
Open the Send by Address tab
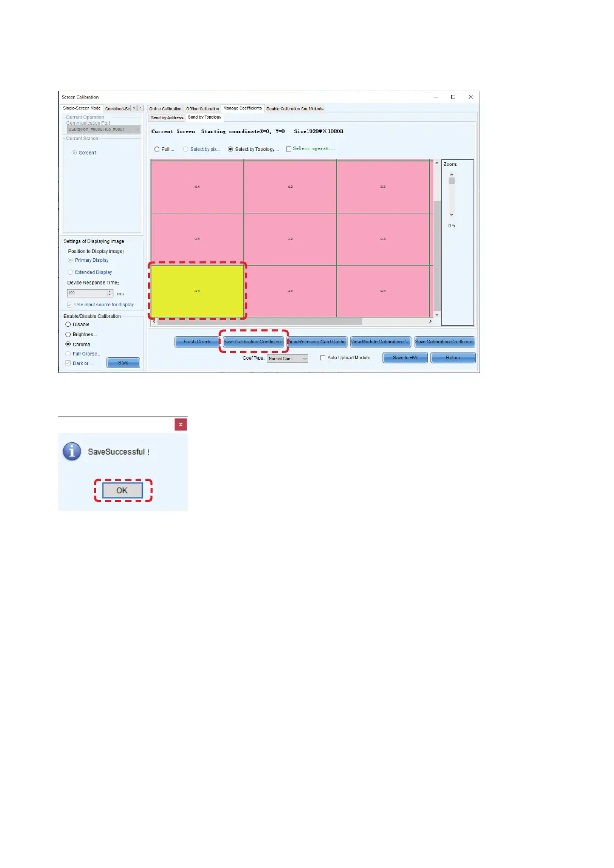[167, 118]
